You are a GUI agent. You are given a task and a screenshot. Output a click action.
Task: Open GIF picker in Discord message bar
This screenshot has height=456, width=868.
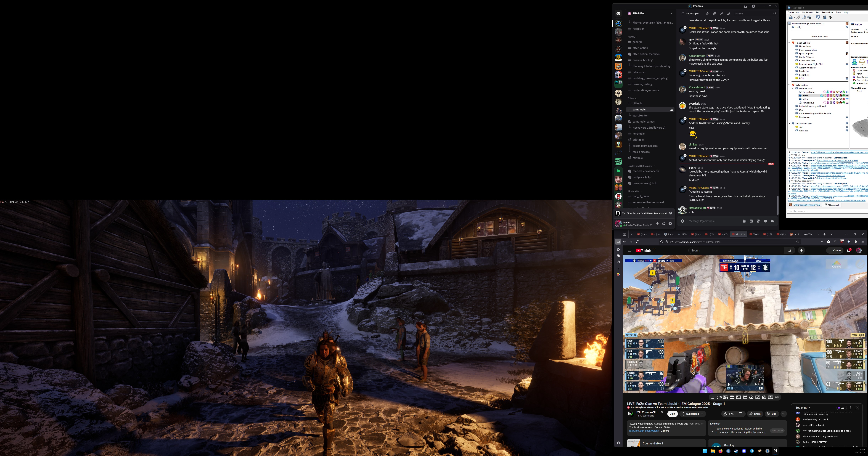click(751, 221)
